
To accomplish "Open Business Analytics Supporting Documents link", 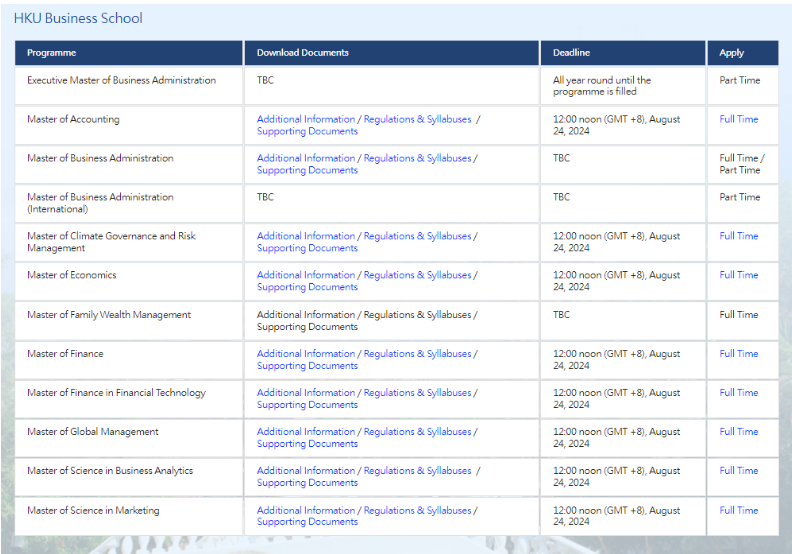I will 307,483.
